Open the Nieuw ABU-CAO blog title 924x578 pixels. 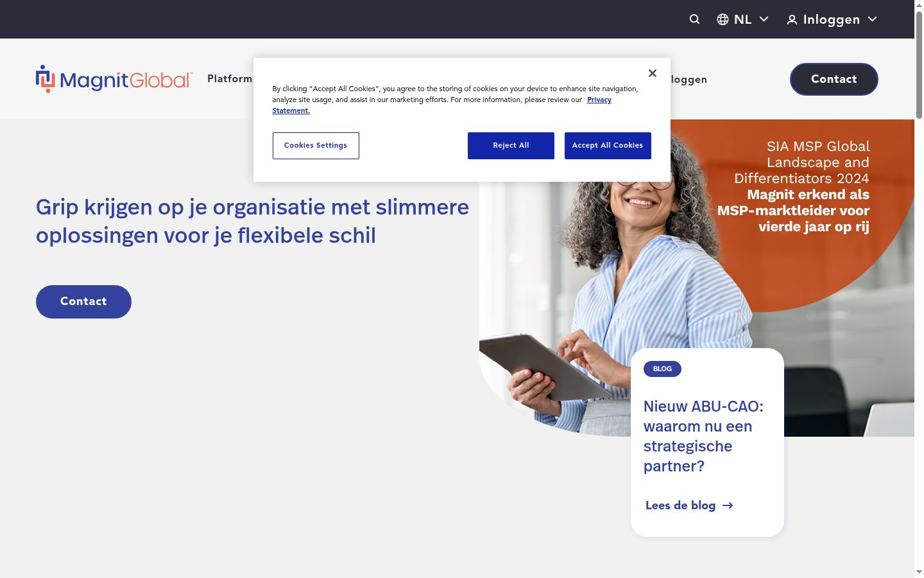tap(704, 436)
